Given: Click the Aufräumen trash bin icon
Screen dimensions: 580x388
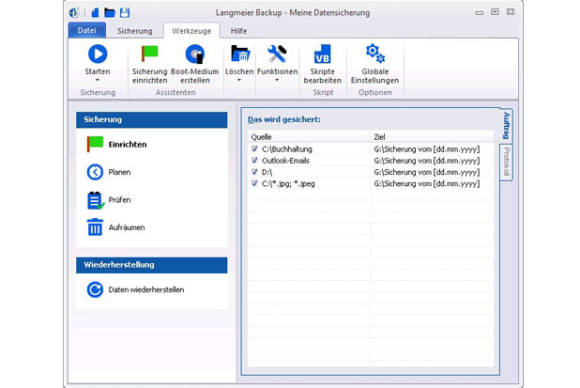Looking at the screenshot, I should point(95,227).
